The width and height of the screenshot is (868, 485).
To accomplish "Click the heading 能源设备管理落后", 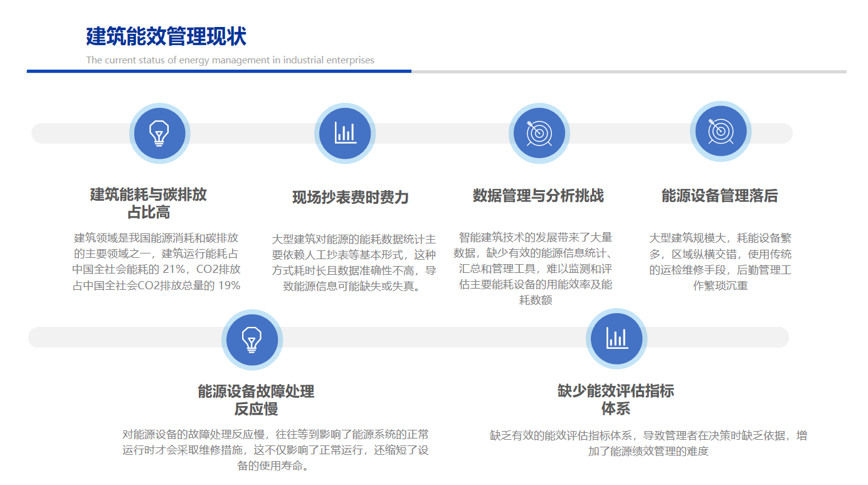I will (719, 196).
